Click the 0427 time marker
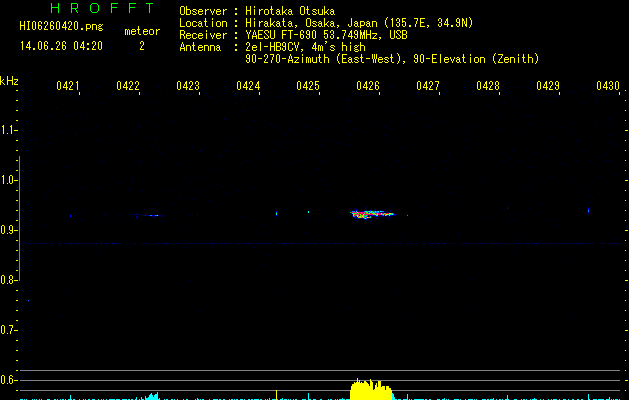 tap(428, 86)
